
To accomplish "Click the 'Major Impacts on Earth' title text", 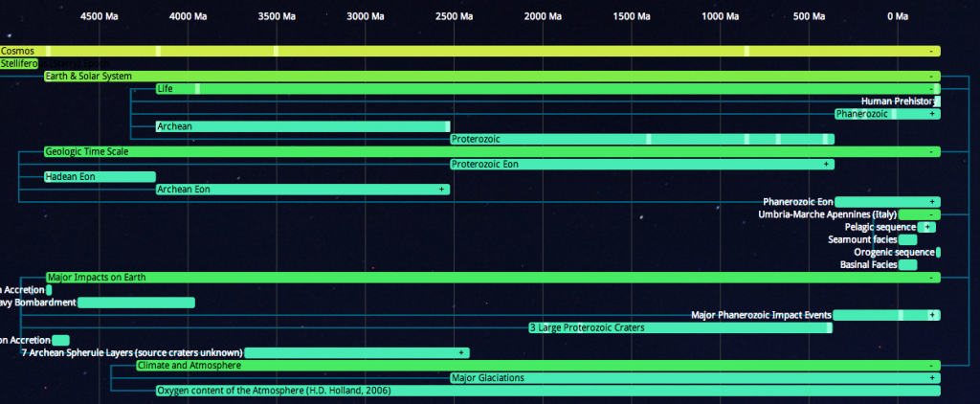I will tap(97, 278).
